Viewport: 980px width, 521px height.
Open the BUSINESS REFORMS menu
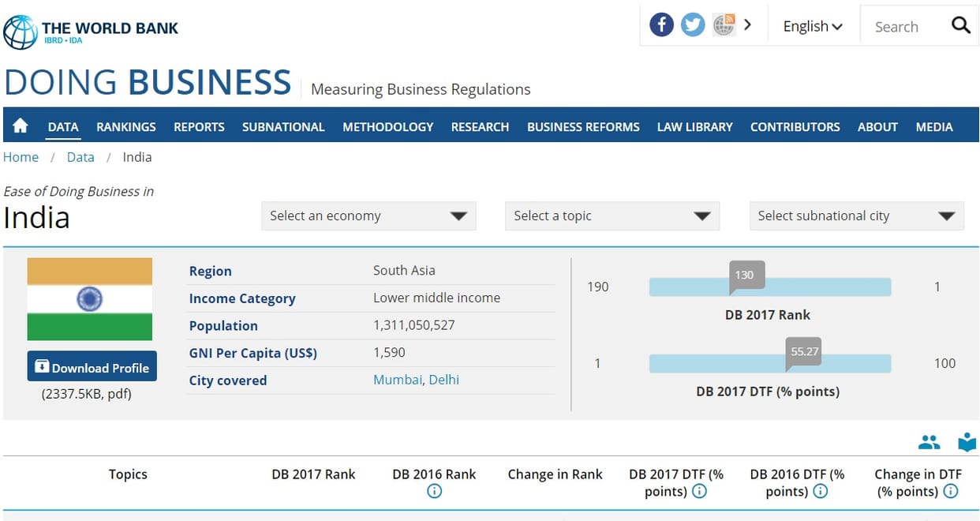click(583, 126)
